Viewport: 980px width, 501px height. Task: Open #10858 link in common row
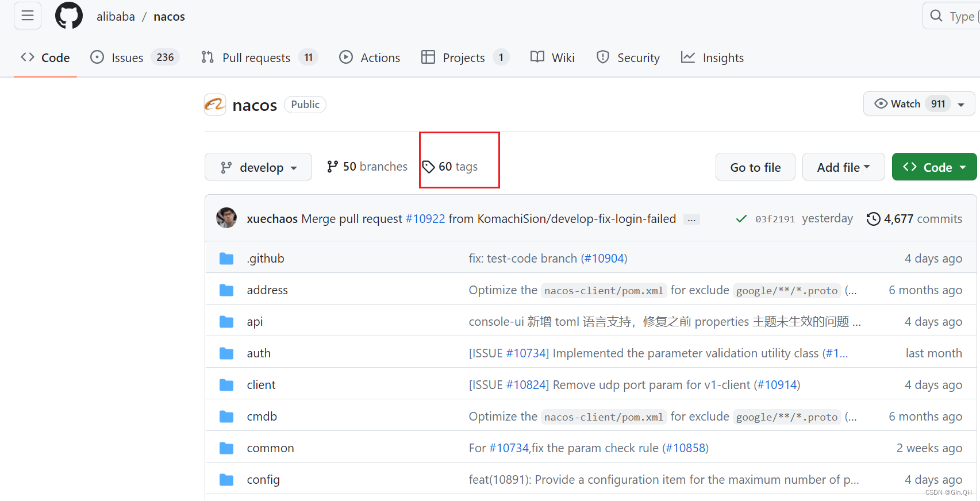(685, 448)
